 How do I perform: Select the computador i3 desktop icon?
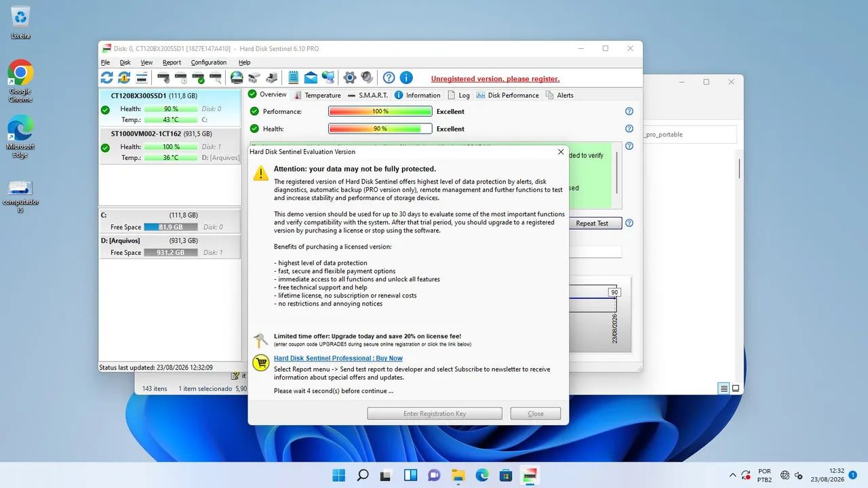20,197
